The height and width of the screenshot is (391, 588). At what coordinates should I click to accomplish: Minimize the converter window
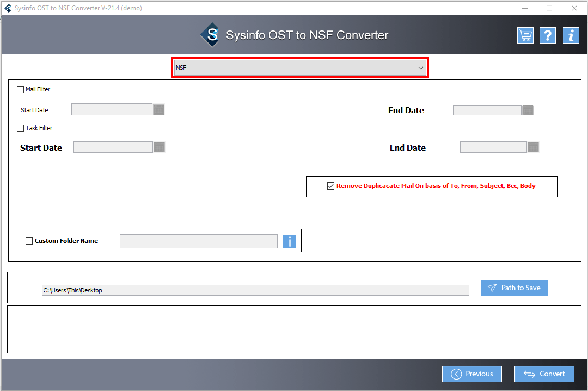click(x=525, y=8)
